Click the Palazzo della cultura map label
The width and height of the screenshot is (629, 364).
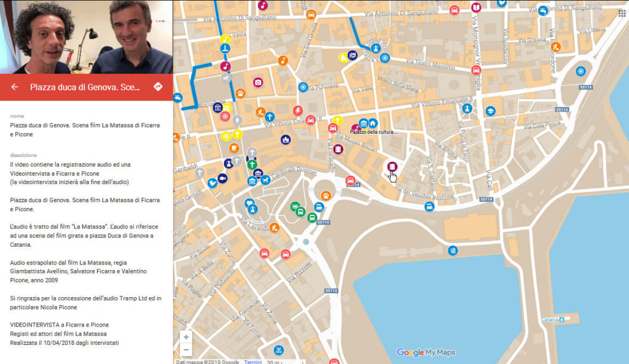coord(373,132)
